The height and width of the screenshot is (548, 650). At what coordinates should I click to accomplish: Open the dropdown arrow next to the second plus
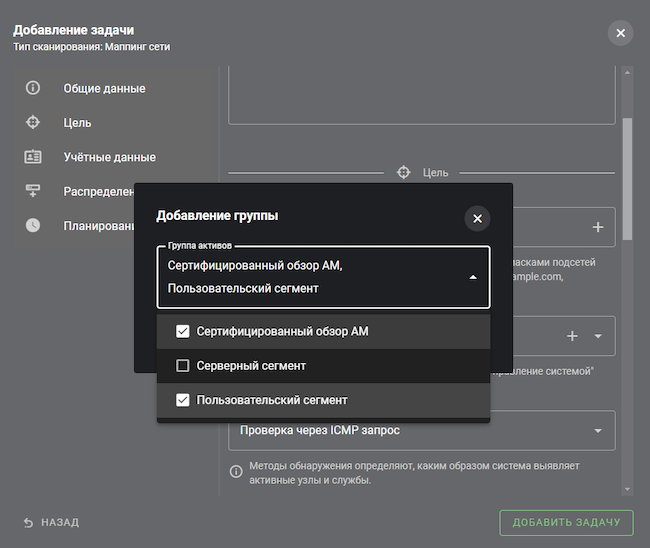point(598,336)
